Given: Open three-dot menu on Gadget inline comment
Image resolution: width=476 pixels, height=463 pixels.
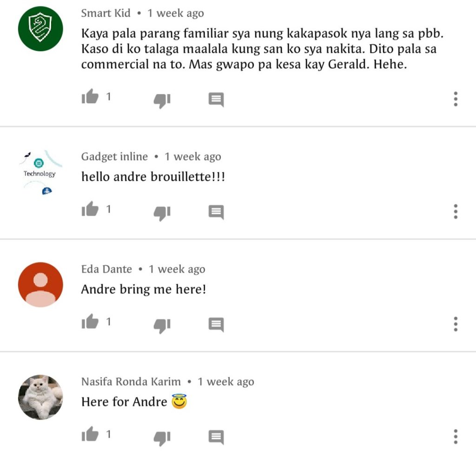Looking at the screenshot, I should click(456, 211).
